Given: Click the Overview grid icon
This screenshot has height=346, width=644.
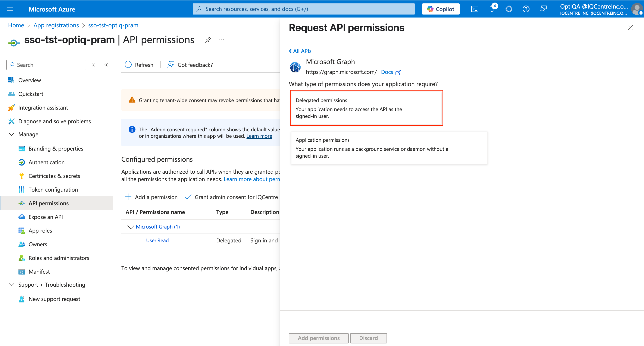Looking at the screenshot, I should click(x=11, y=80).
